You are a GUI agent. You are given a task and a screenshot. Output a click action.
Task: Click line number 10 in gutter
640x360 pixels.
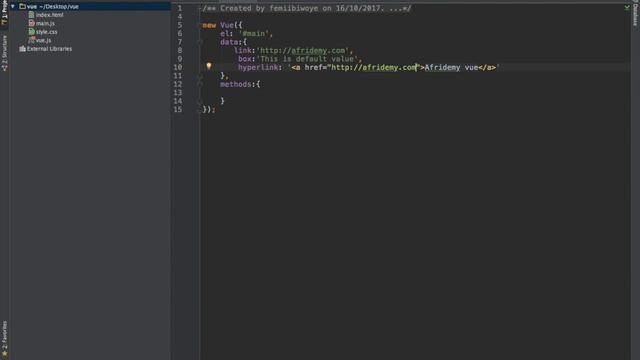tap(178, 67)
